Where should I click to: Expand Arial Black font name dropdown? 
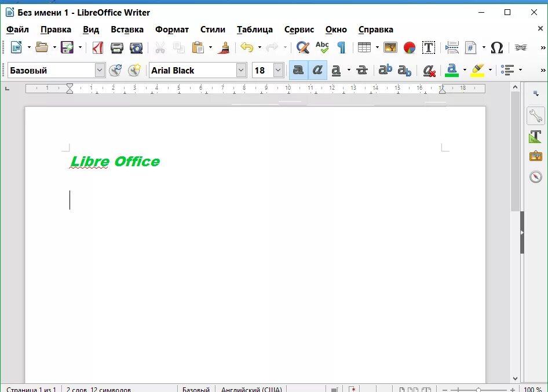click(x=241, y=70)
